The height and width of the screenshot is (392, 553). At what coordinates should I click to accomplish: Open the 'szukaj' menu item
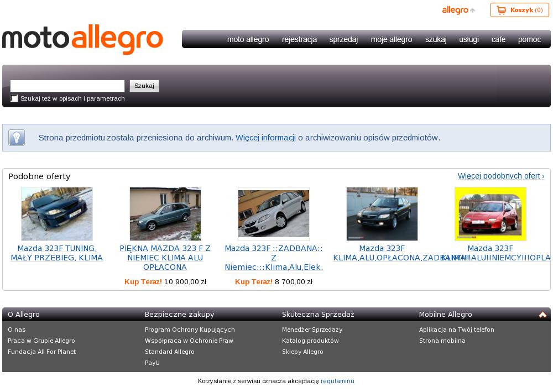(x=436, y=39)
